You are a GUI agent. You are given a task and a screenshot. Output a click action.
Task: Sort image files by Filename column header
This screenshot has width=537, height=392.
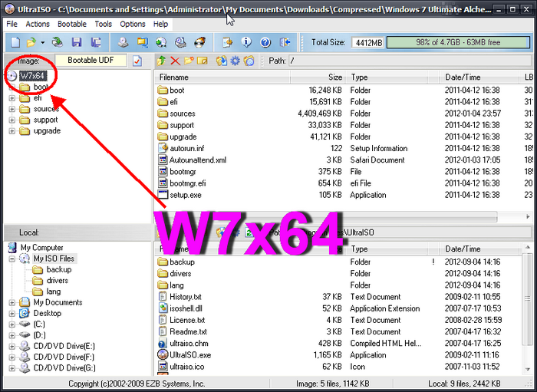[x=222, y=77]
